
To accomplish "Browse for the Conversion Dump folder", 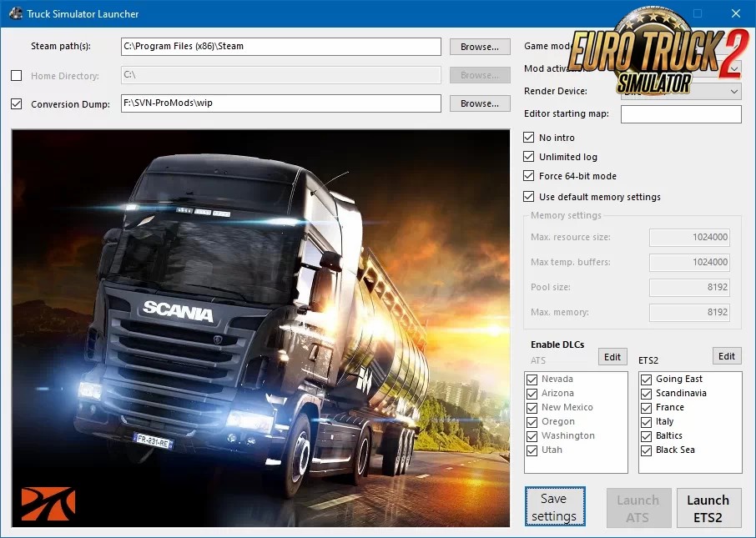I will pos(480,103).
